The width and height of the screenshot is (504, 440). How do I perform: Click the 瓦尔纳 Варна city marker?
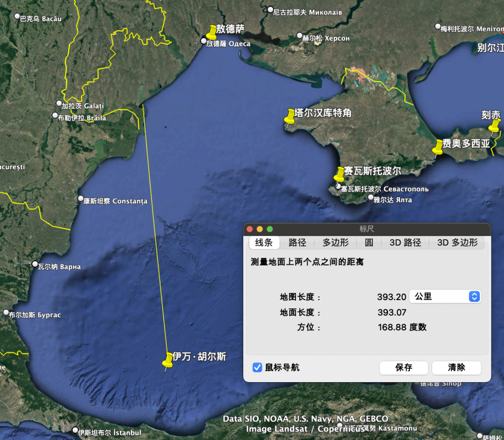(35, 264)
